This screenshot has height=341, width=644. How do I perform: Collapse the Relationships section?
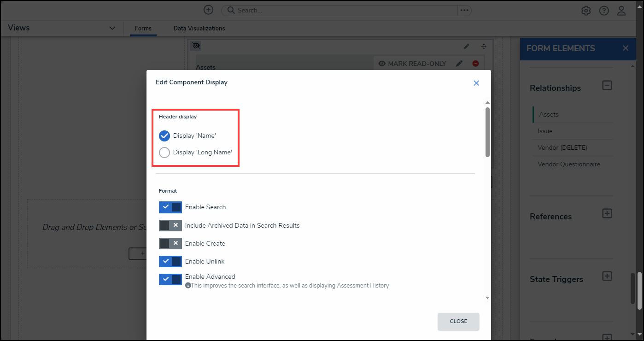607,85
